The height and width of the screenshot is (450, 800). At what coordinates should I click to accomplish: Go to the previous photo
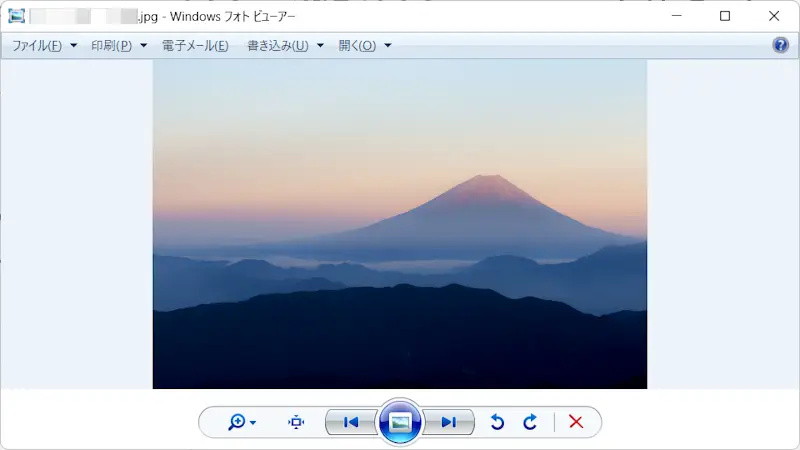point(351,422)
